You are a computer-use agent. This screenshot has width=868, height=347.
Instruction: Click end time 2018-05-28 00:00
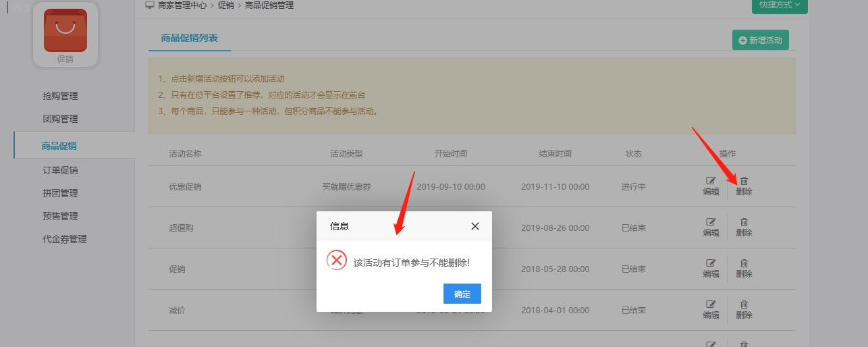(555, 269)
